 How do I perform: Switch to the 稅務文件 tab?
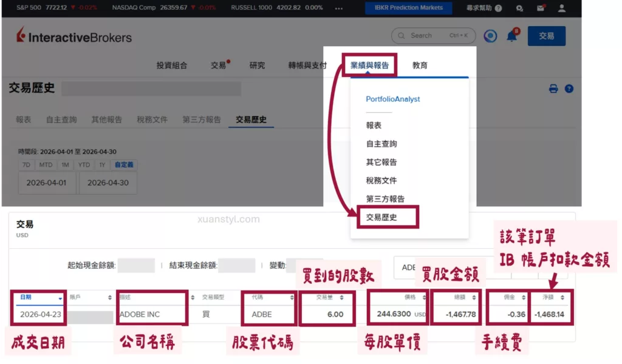[x=152, y=120]
